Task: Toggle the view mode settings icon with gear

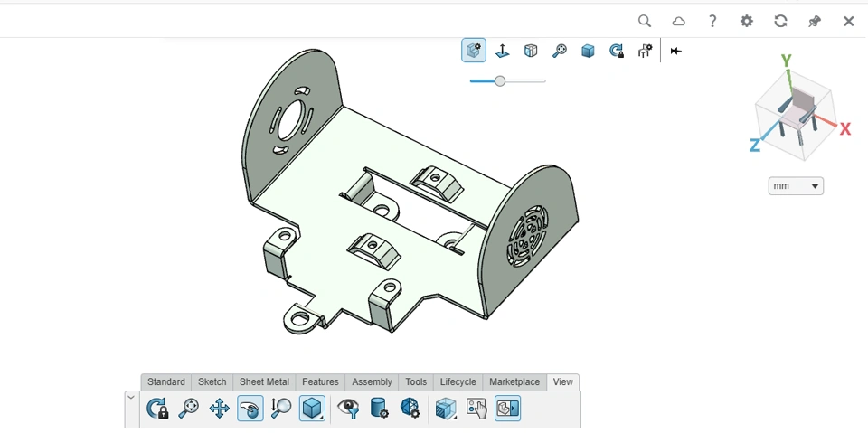Action: pyautogui.click(x=474, y=51)
